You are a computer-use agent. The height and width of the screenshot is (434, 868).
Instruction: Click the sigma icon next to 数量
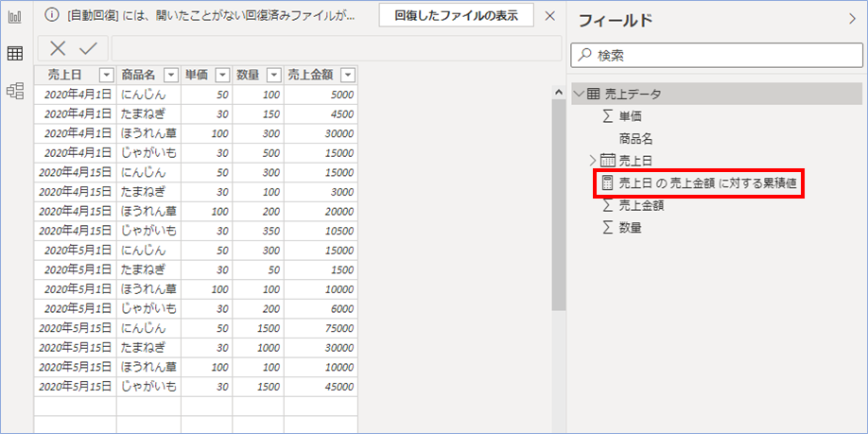click(607, 228)
